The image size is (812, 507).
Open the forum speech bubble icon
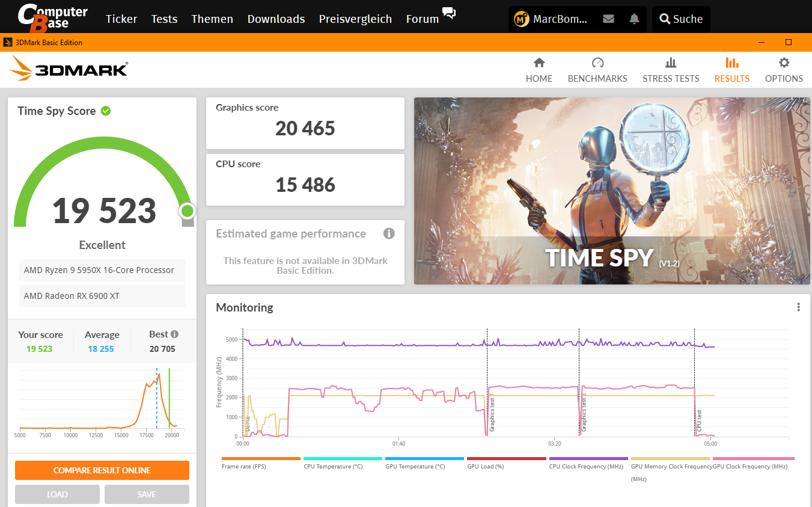tap(449, 13)
